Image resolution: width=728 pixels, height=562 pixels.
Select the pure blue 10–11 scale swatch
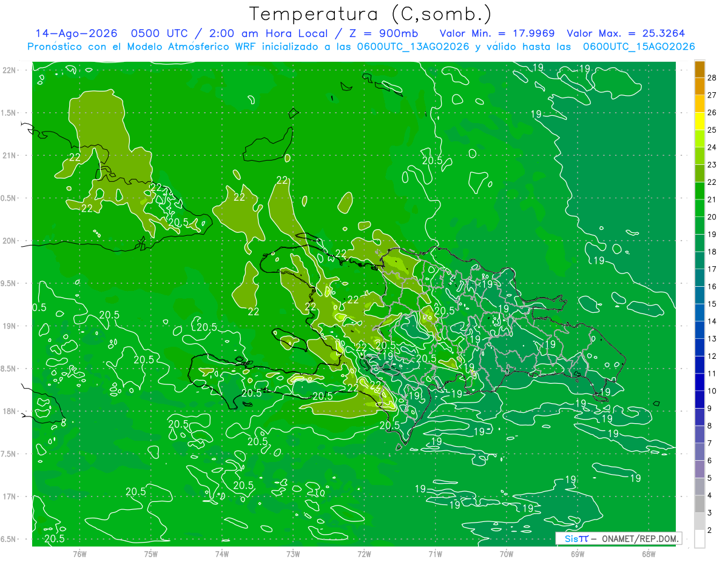point(699,382)
